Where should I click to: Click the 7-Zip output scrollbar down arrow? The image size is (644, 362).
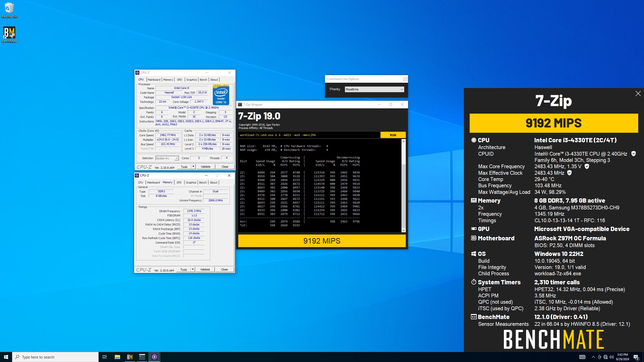pos(404,230)
